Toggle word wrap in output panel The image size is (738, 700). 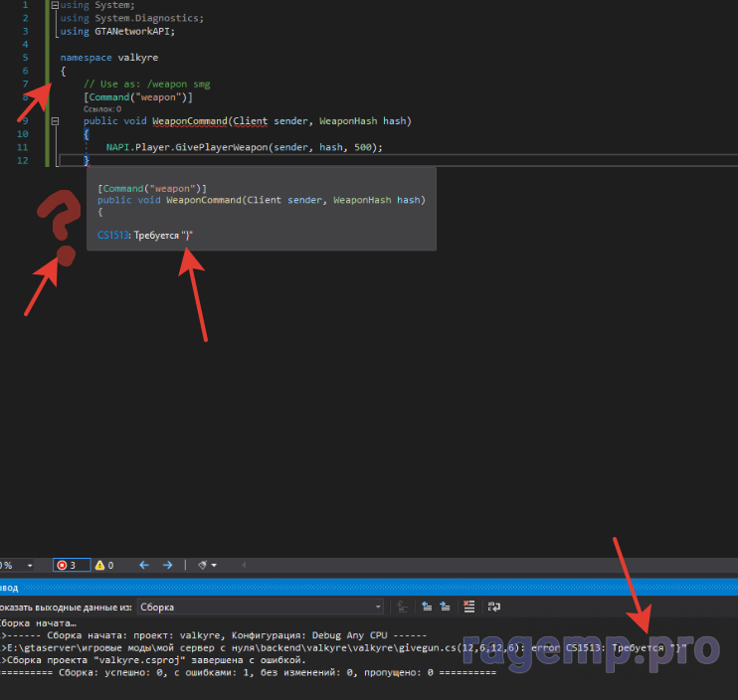point(493,607)
